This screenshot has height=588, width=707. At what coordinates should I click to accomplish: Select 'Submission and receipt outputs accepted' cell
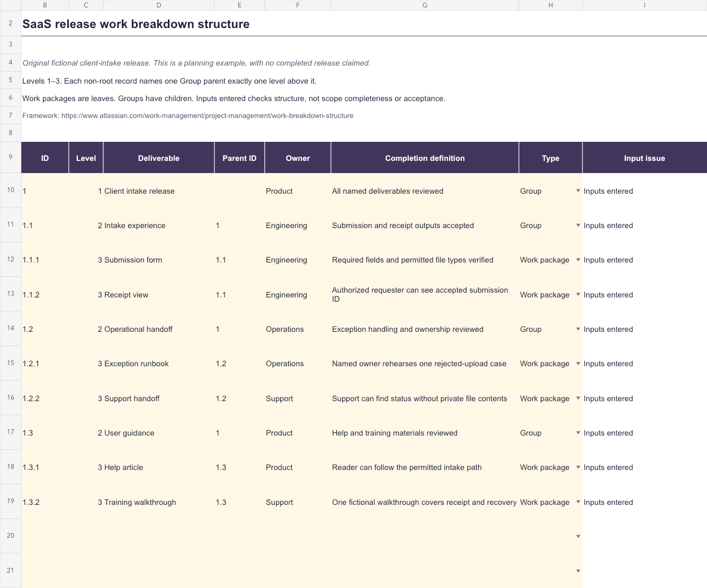pyautogui.click(x=425, y=225)
